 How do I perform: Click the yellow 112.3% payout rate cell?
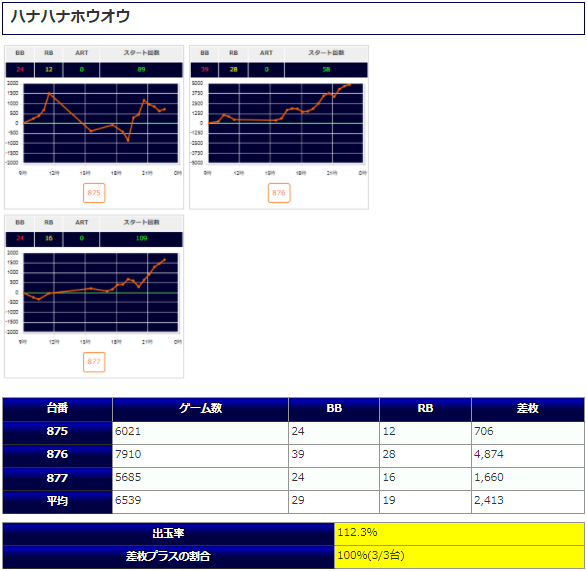[x=459, y=534]
